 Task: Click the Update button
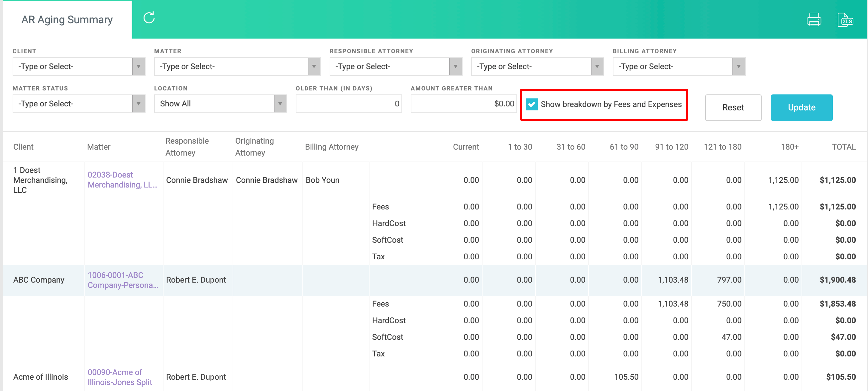coord(801,107)
